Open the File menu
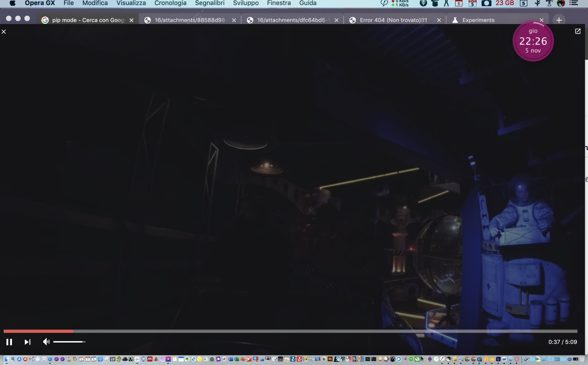Viewport: 588px width, 365px height. click(x=69, y=3)
